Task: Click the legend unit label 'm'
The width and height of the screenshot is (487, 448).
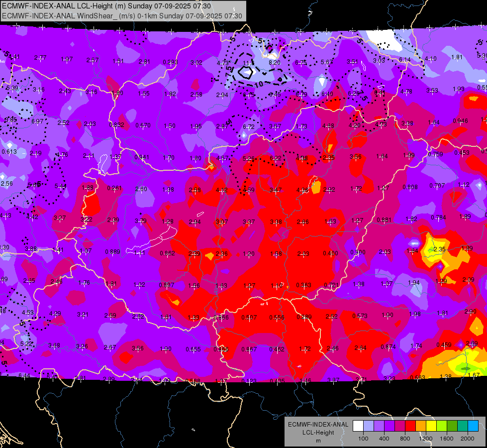Action: tap(318, 441)
